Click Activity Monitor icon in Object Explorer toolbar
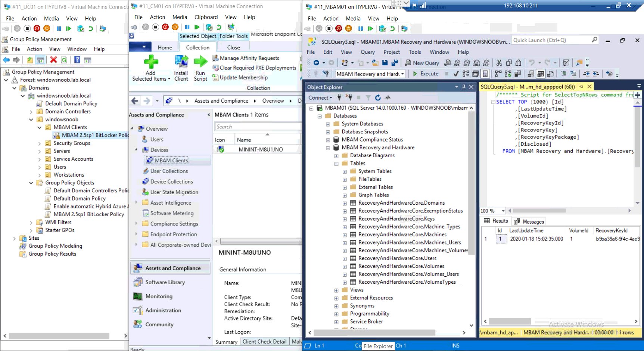Viewport: 644px width, 351px height. 388,98
